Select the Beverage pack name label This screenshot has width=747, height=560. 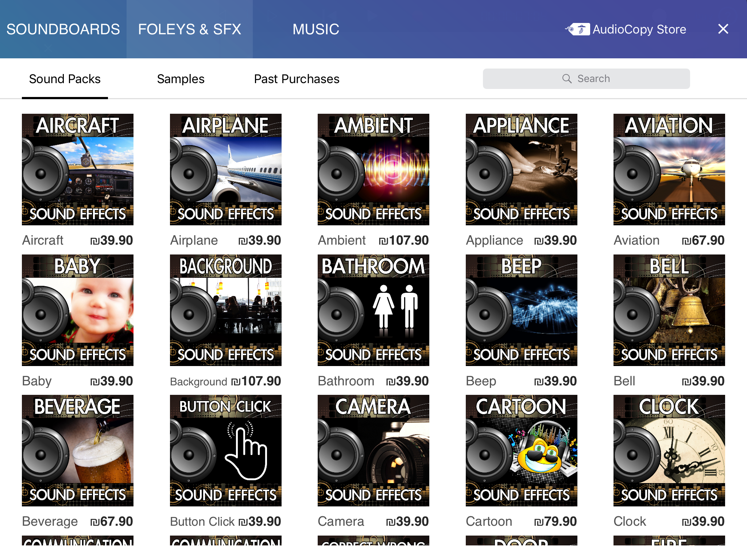click(x=50, y=522)
